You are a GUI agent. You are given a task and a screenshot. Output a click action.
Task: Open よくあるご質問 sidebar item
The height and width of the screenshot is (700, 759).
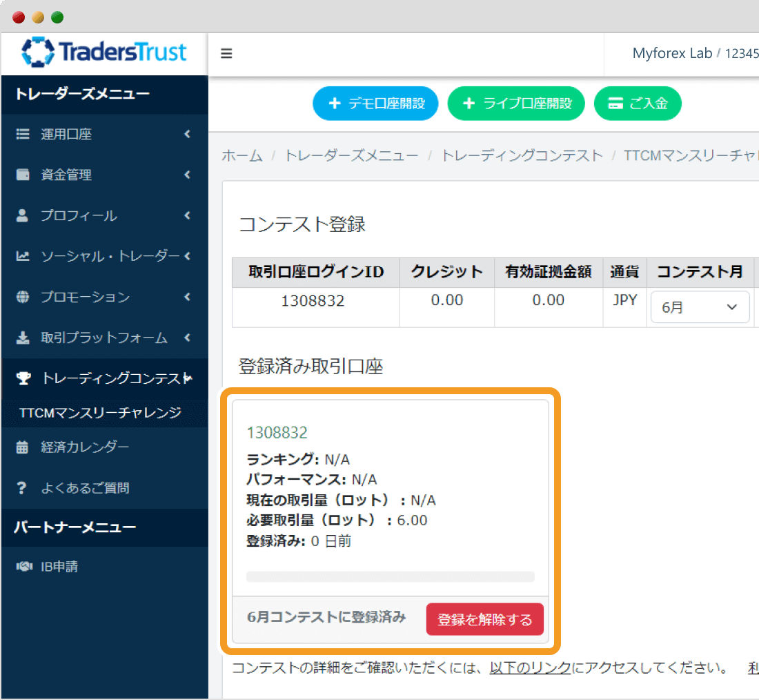click(x=105, y=488)
